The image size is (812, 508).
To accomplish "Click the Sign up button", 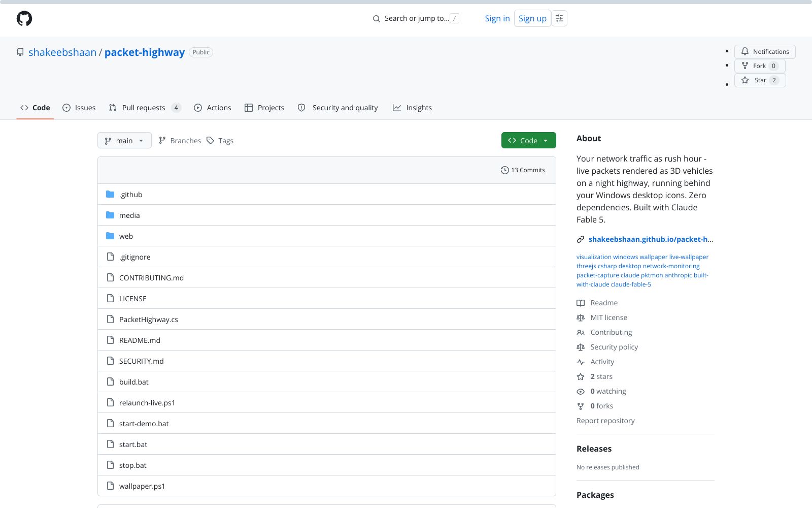I will [x=532, y=18].
